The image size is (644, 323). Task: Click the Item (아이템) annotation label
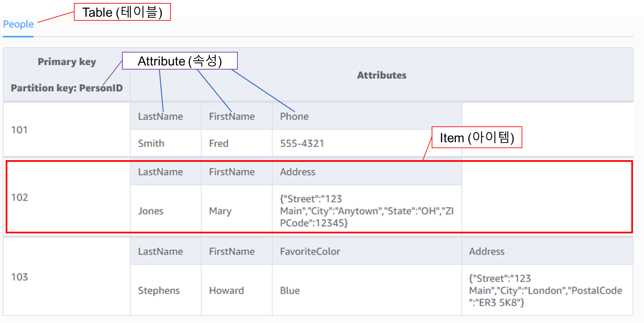point(477,137)
